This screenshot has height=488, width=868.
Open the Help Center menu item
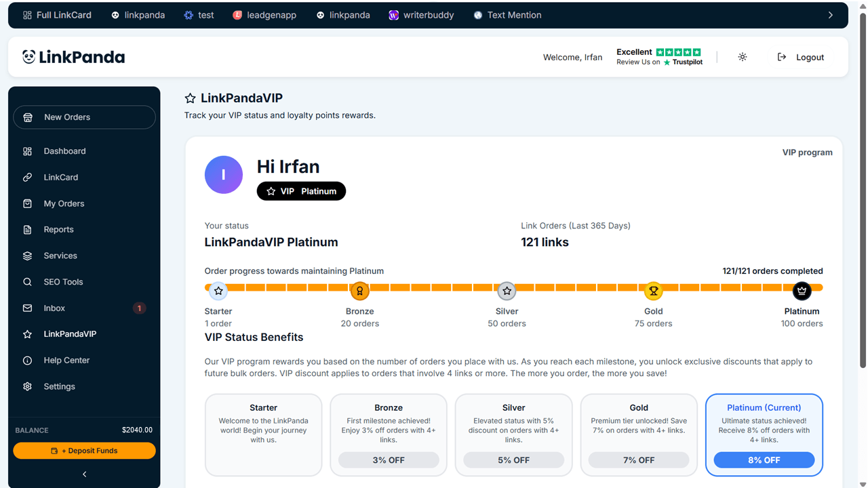click(x=84, y=361)
